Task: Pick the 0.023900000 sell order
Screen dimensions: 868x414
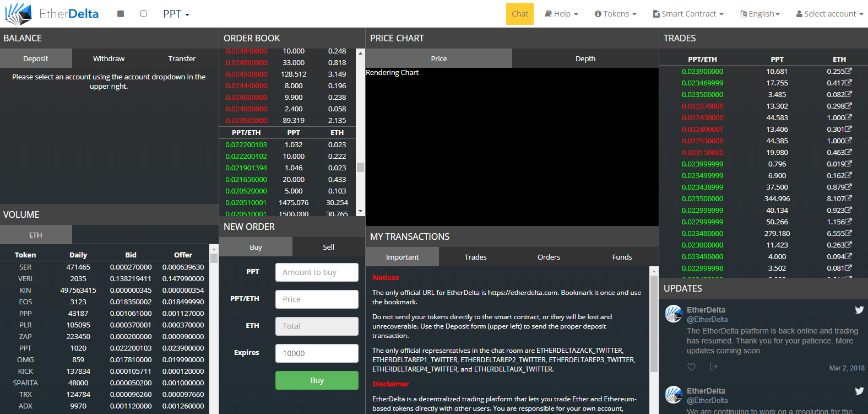Action: click(x=287, y=120)
